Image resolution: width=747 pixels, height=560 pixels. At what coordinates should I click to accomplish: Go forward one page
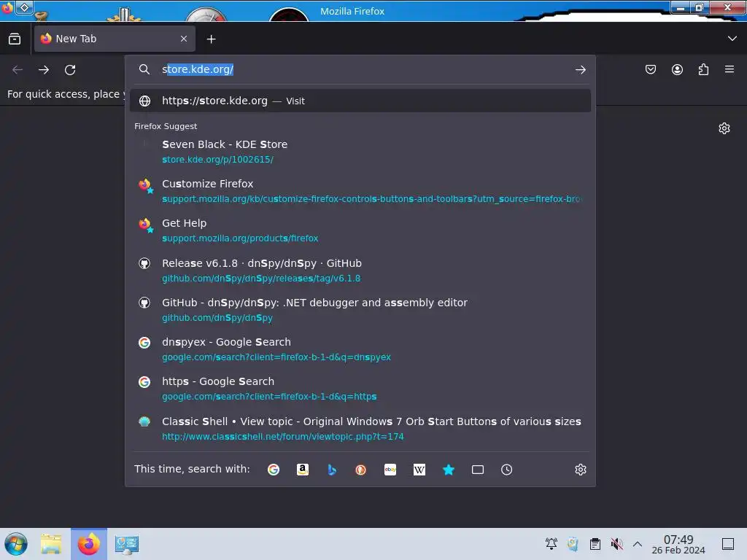coord(43,69)
